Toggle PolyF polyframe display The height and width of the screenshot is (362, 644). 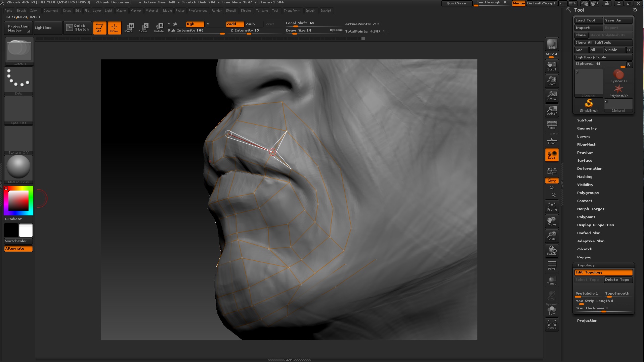(x=552, y=265)
